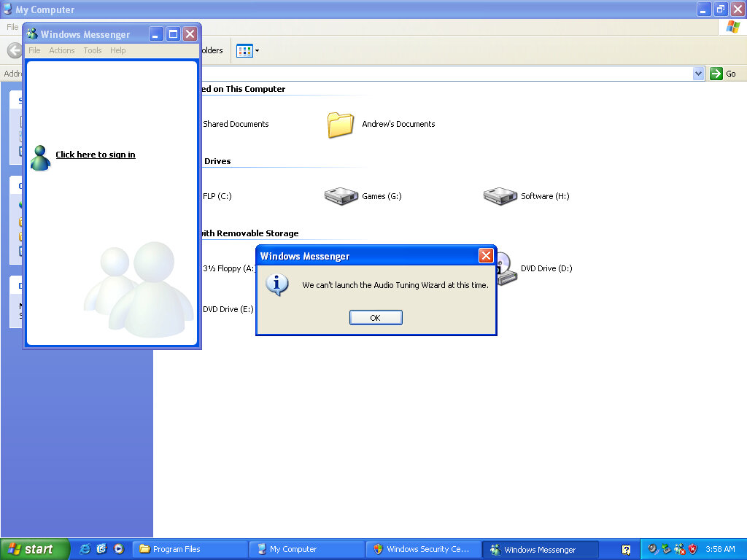The height and width of the screenshot is (560, 747).
Task: Select the Software (H:) drive icon
Action: point(500,196)
